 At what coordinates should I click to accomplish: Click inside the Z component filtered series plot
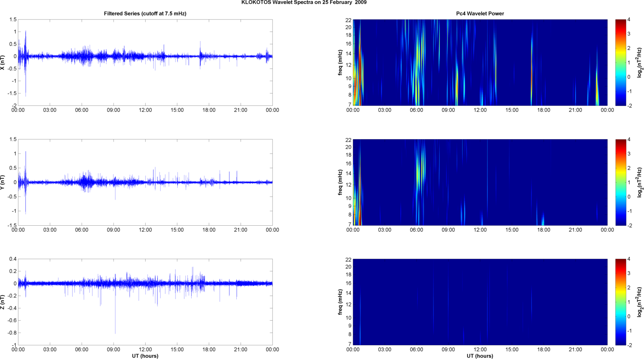(x=145, y=302)
